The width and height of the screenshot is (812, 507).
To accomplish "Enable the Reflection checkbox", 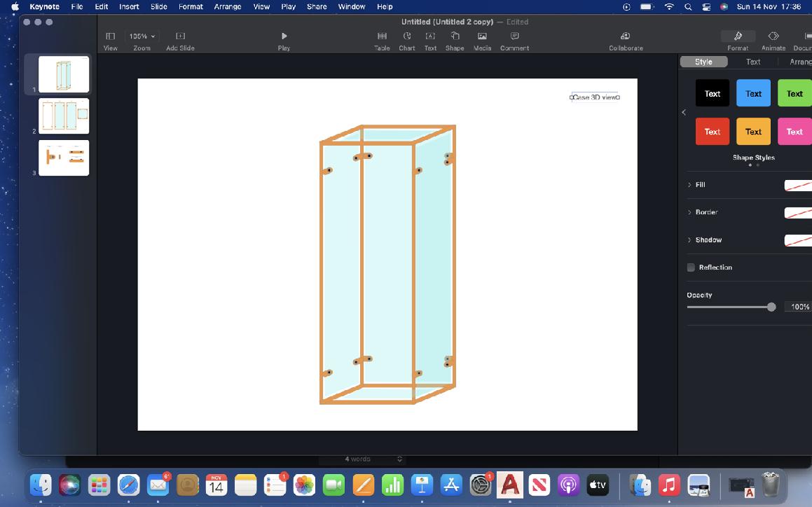I will tap(691, 268).
